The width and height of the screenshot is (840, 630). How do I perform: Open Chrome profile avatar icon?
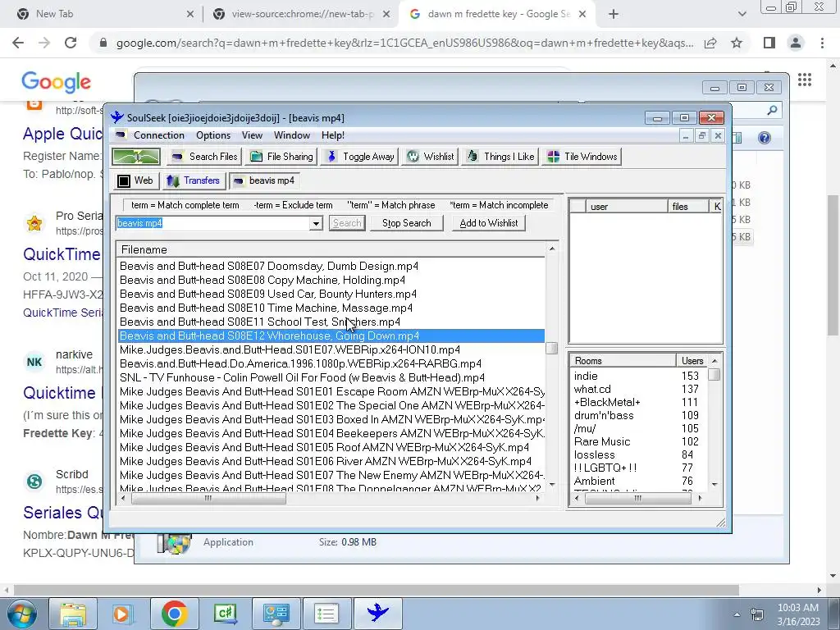point(796,43)
